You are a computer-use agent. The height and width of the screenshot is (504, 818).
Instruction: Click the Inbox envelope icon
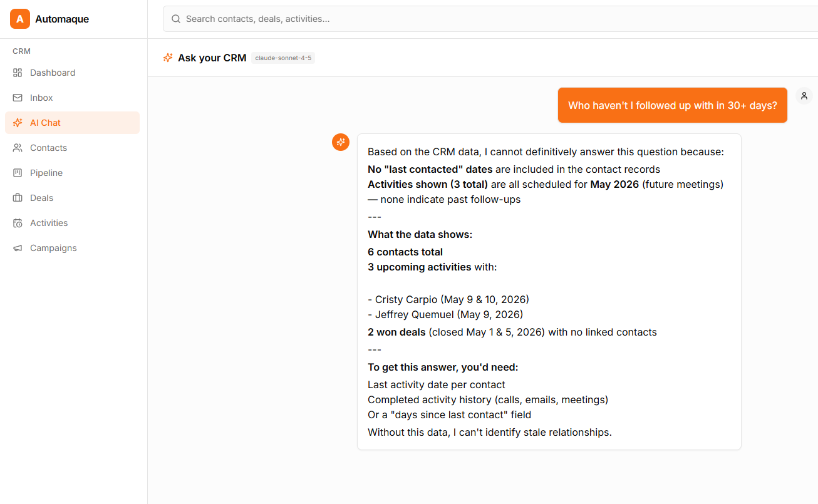tap(18, 98)
